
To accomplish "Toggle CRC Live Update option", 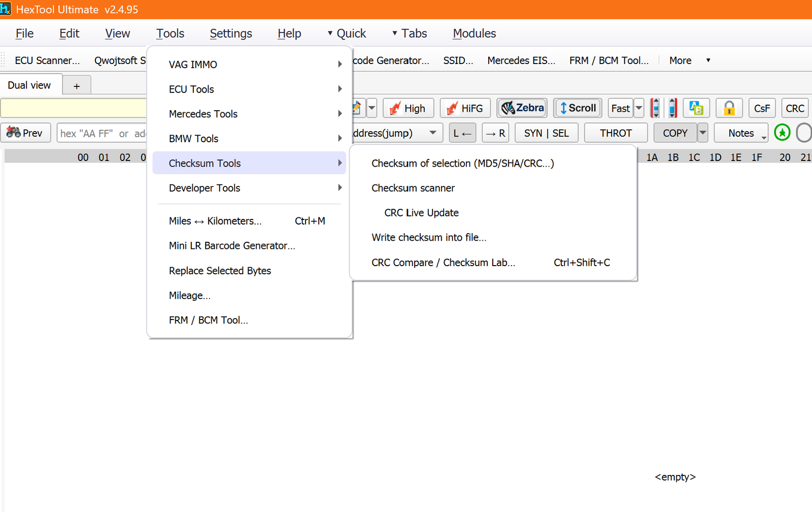I will tap(493, 213).
